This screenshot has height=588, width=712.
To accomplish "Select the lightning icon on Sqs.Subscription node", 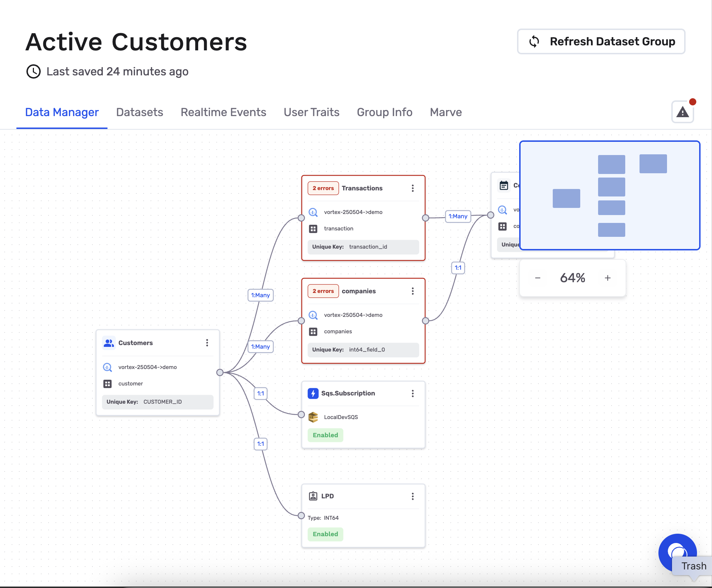I will click(x=313, y=393).
